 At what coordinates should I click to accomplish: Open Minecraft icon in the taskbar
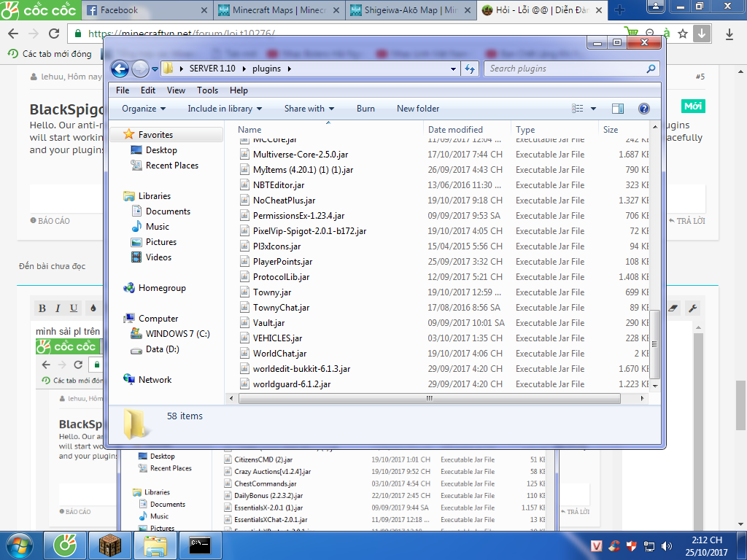[109, 545]
